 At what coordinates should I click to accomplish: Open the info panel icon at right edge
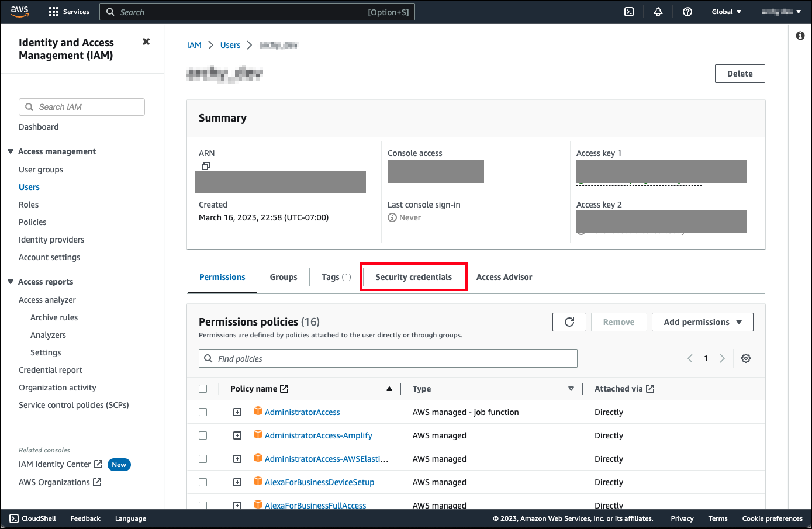(x=800, y=36)
